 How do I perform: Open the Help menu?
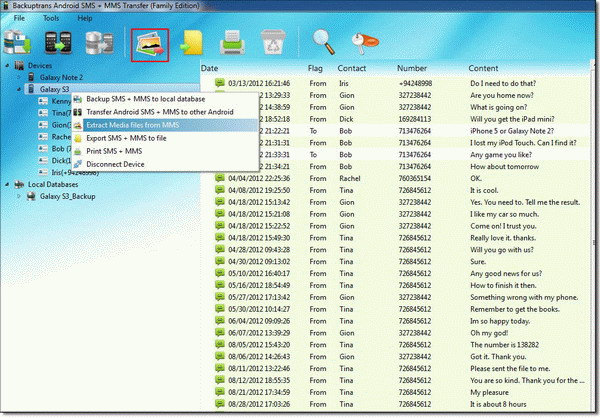[x=85, y=18]
